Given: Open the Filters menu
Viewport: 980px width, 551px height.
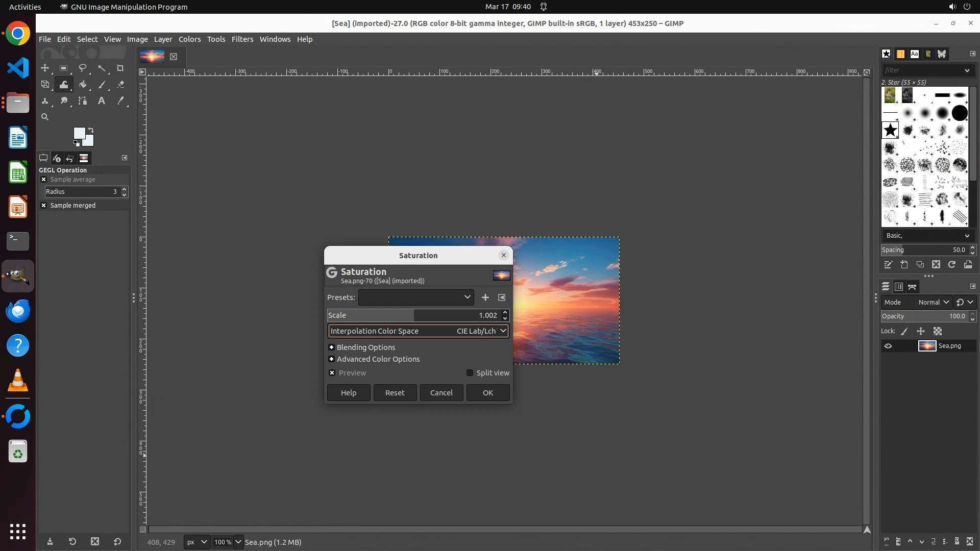Looking at the screenshot, I should click(242, 39).
